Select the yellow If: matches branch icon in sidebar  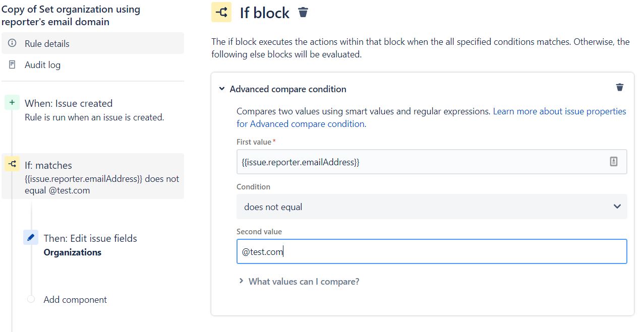[x=12, y=164]
